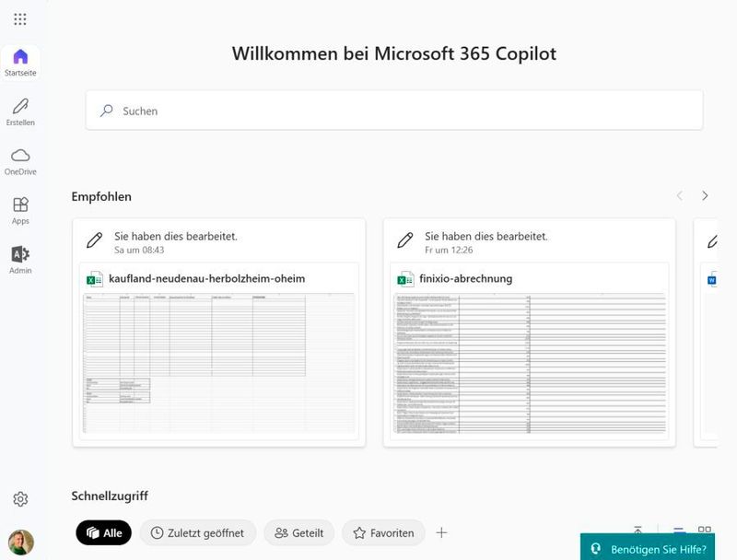Viewport: 737px width, 560px height.
Task: Go to Startseite in sidebar
Action: (20, 62)
